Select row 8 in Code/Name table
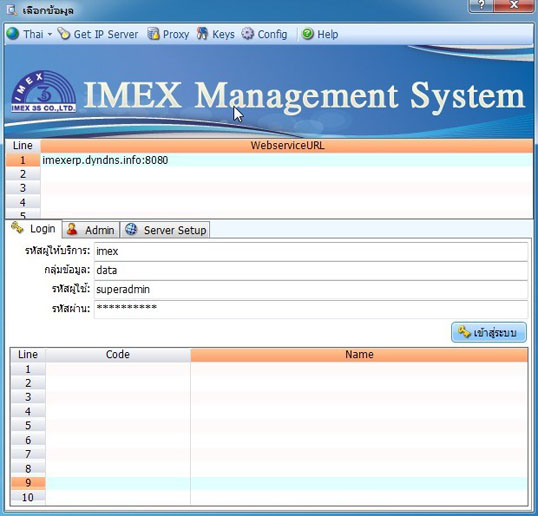This screenshot has width=538, height=516. point(269,469)
